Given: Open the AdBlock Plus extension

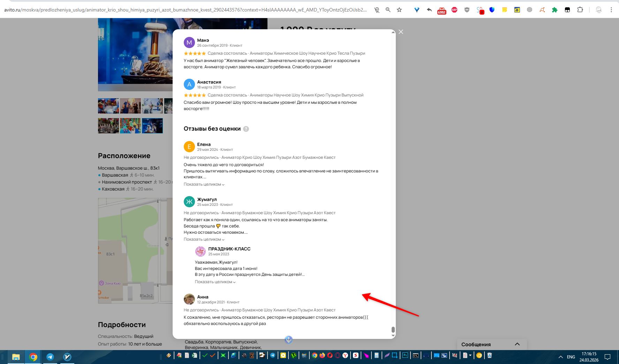Looking at the screenshot, I should point(454,10).
